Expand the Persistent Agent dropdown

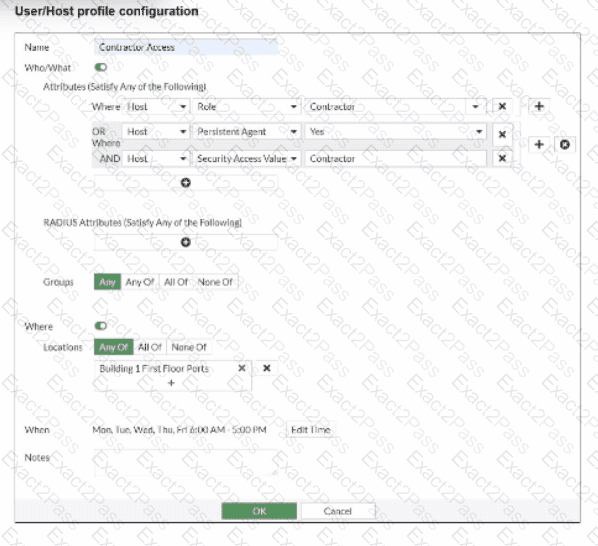tap(247, 132)
